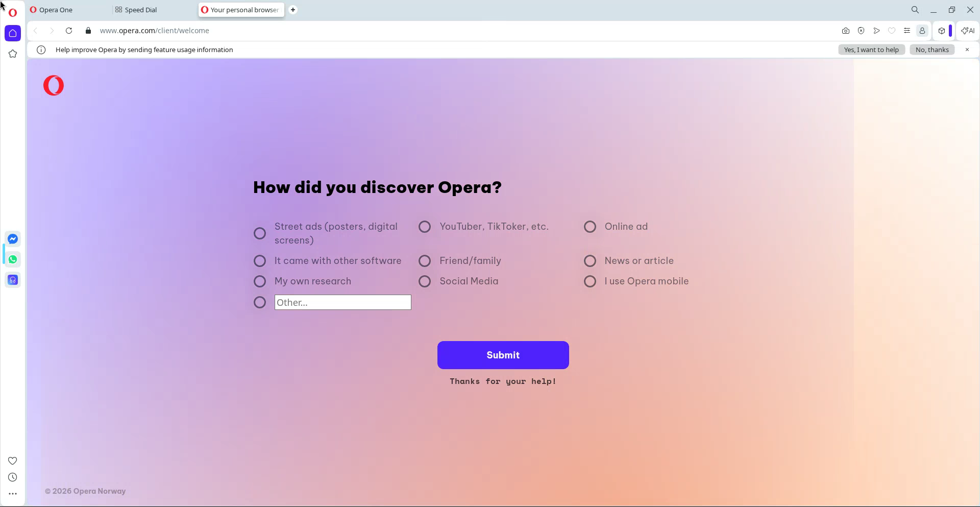Open History from the sidebar clock icon

coord(13,477)
